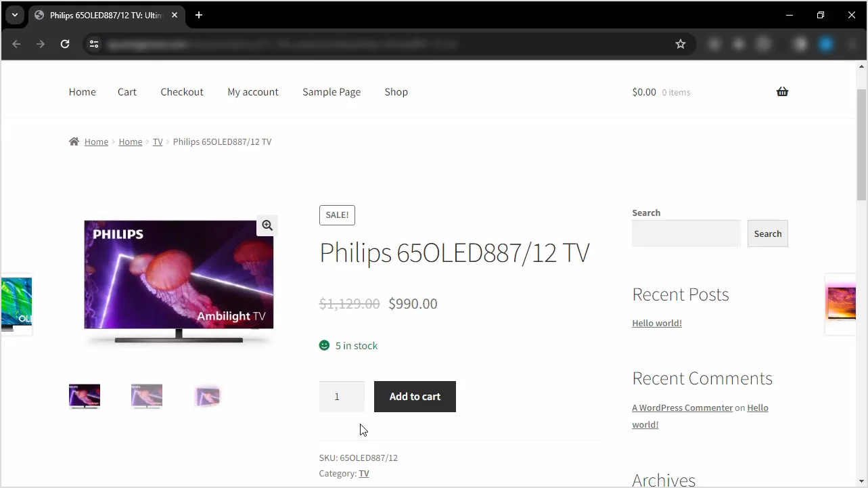Open new browser tab with plus icon

[199, 15]
